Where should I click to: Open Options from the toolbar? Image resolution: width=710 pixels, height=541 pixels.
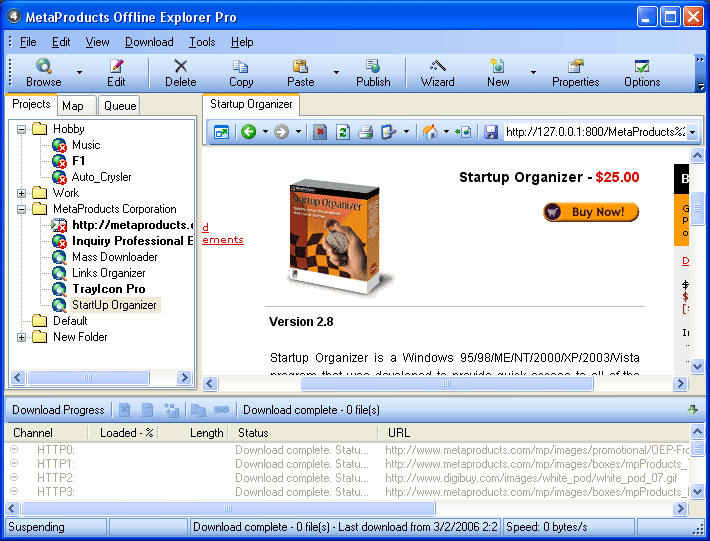coord(642,72)
